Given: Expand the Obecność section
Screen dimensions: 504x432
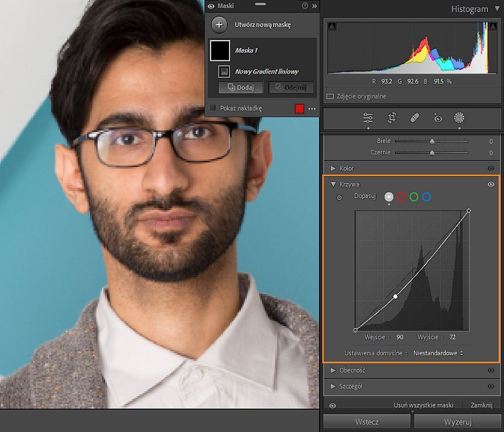Looking at the screenshot, I should [333, 370].
